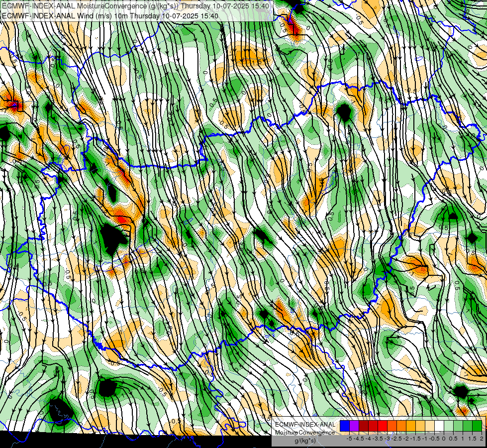
Task: Select the white legend color swatch
Action: point(439,426)
